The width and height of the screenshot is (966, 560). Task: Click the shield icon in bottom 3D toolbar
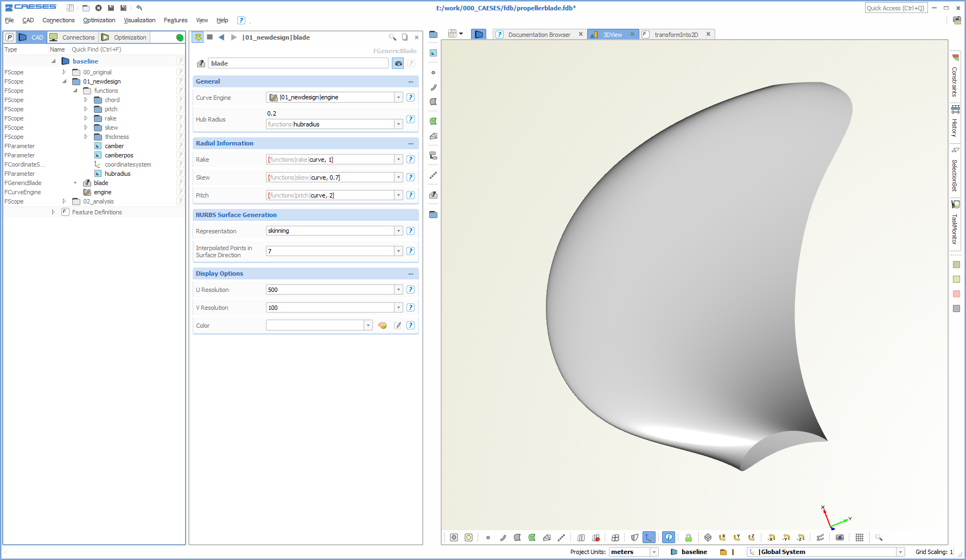click(x=634, y=537)
